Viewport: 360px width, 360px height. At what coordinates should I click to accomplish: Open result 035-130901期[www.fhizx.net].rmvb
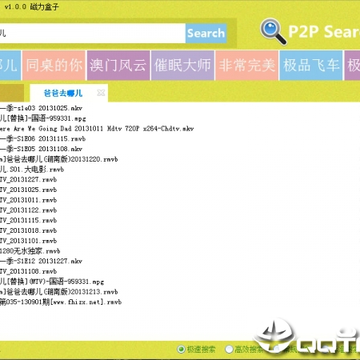pyautogui.click(x=61, y=302)
